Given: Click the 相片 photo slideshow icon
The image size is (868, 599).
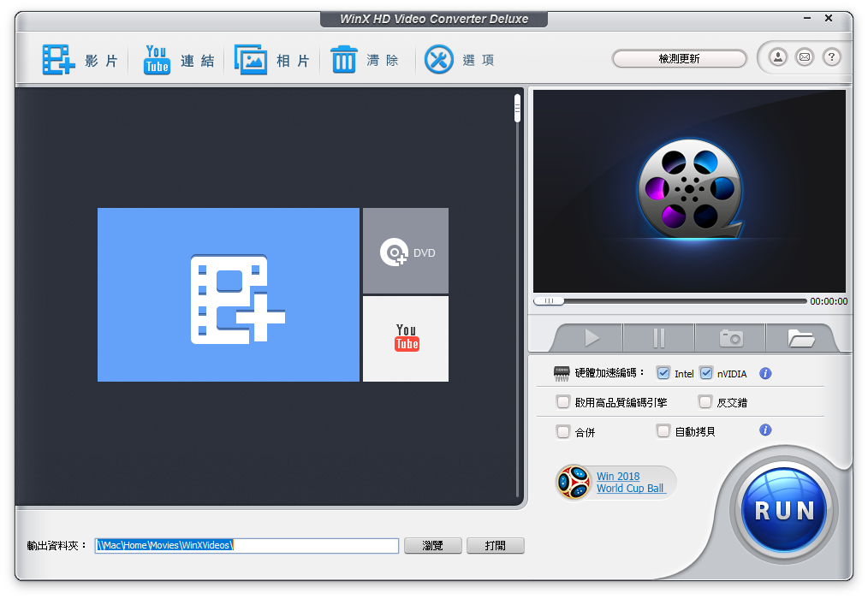Looking at the screenshot, I should pyautogui.click(x=250, y=60).
